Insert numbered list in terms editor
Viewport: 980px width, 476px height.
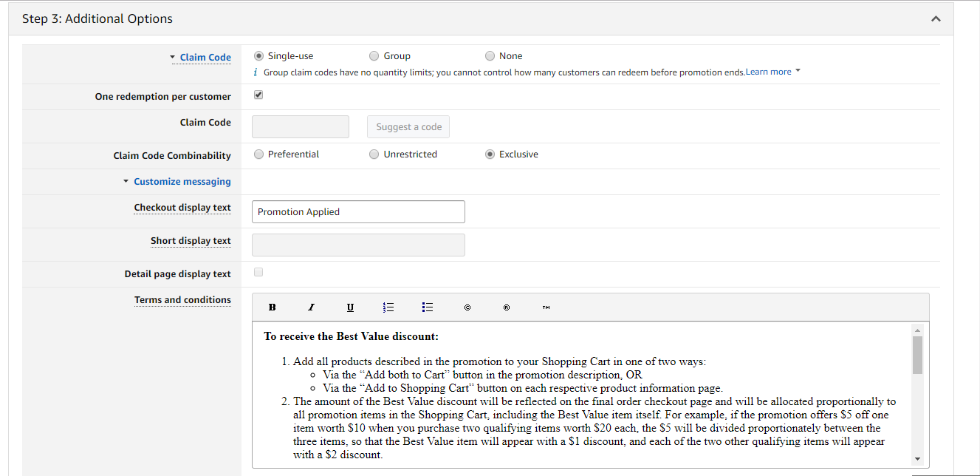click(389, 307)
